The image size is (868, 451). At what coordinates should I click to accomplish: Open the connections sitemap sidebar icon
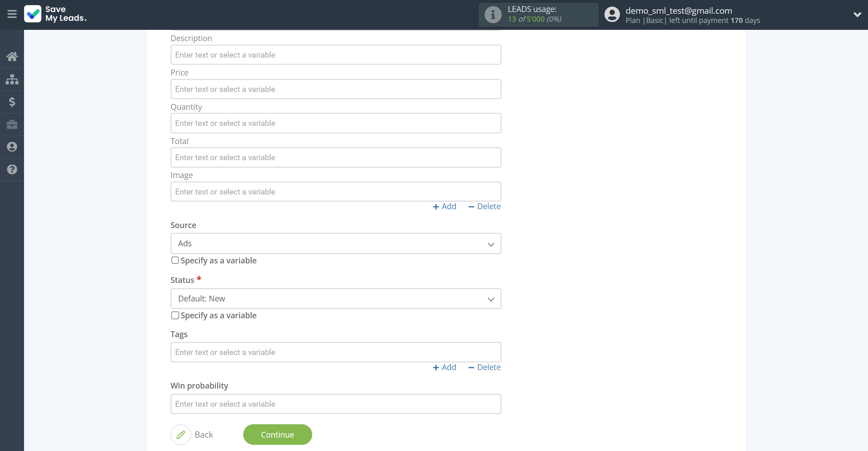click(x=12, y=79)
